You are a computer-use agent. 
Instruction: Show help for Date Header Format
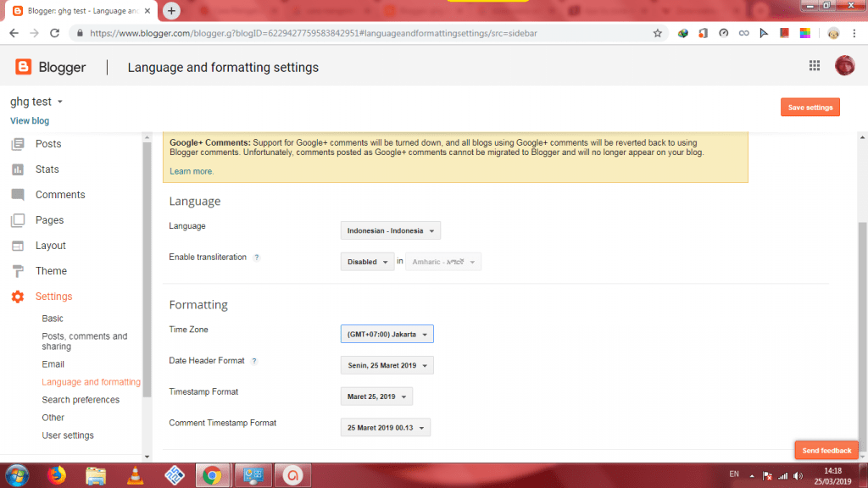[x=254, y=361]
